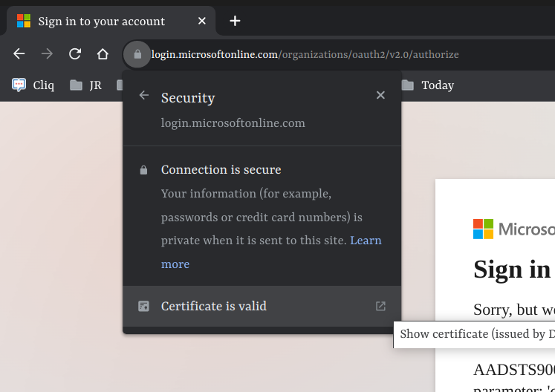The height and width of the screenshot is (392, 555).
Task: Open the Cliq bookmark
Action: coord(33,85)
